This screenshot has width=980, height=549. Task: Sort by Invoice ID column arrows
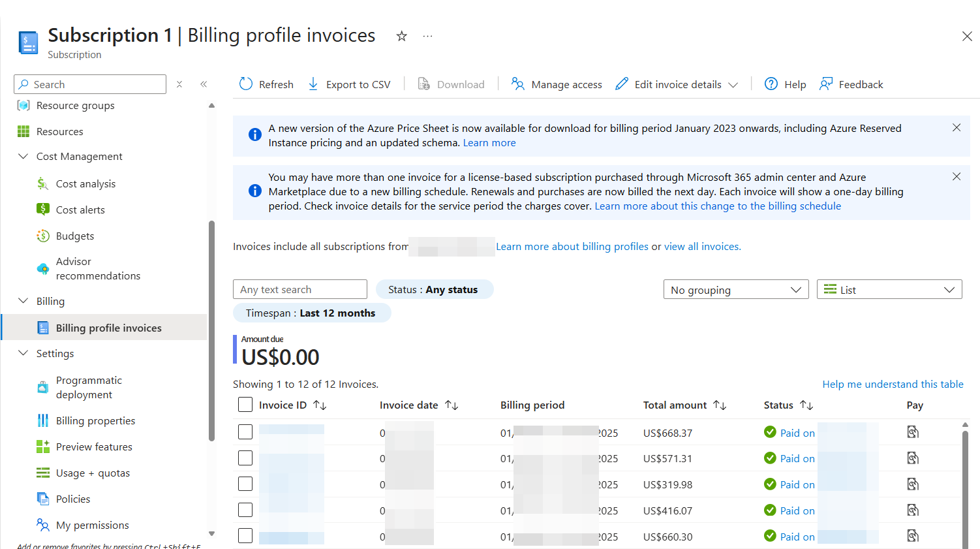[320, 405]
